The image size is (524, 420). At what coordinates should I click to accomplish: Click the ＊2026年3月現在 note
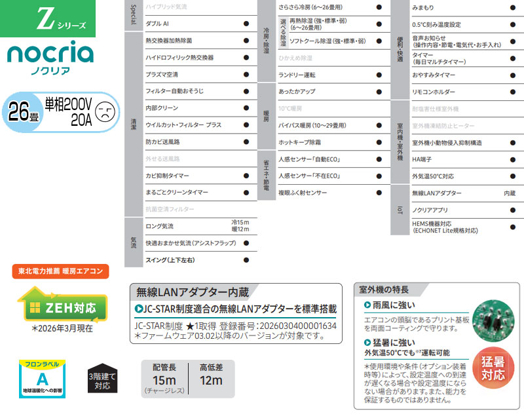[62, 329]
